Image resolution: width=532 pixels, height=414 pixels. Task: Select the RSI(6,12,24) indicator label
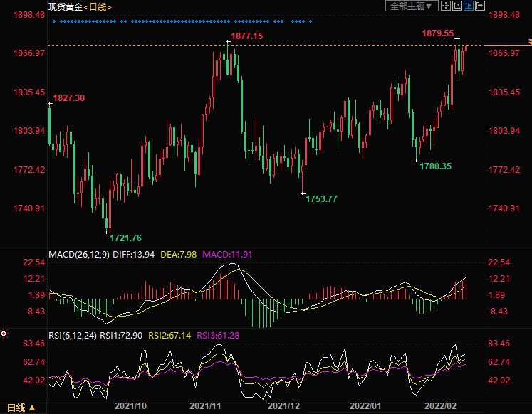73,335
